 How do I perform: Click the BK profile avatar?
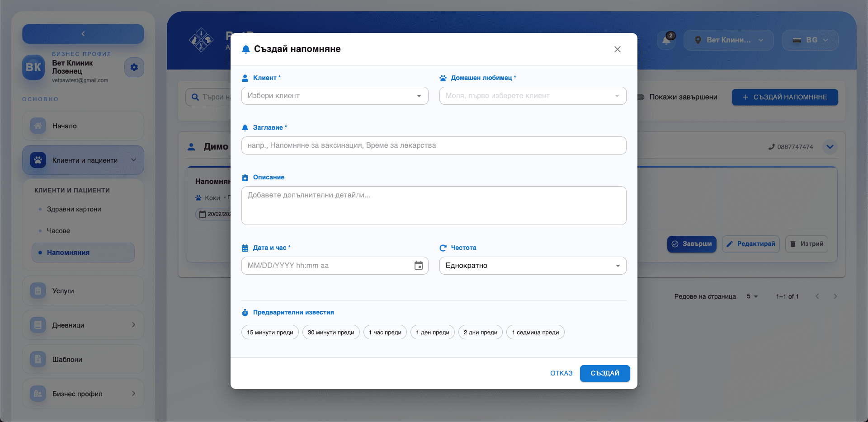(x=33, y=67)
